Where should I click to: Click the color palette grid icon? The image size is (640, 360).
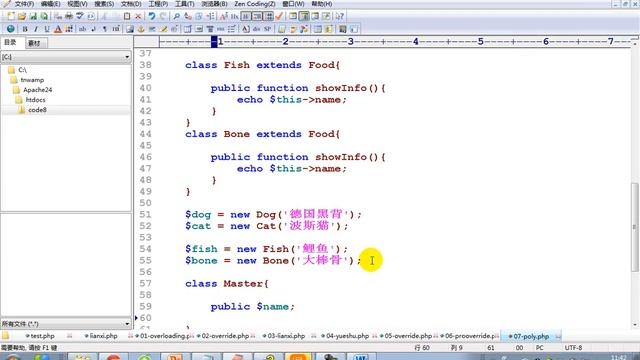[69, 29]
